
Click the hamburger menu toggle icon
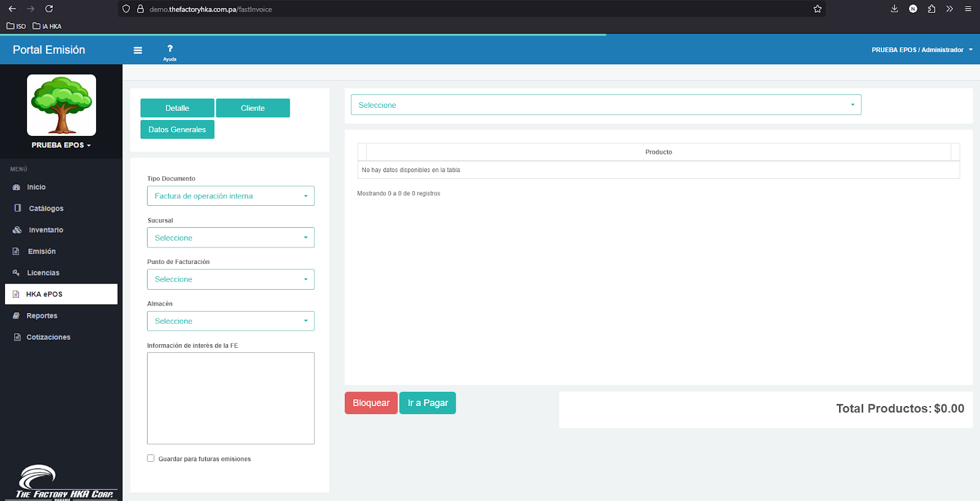click(138, 50)
